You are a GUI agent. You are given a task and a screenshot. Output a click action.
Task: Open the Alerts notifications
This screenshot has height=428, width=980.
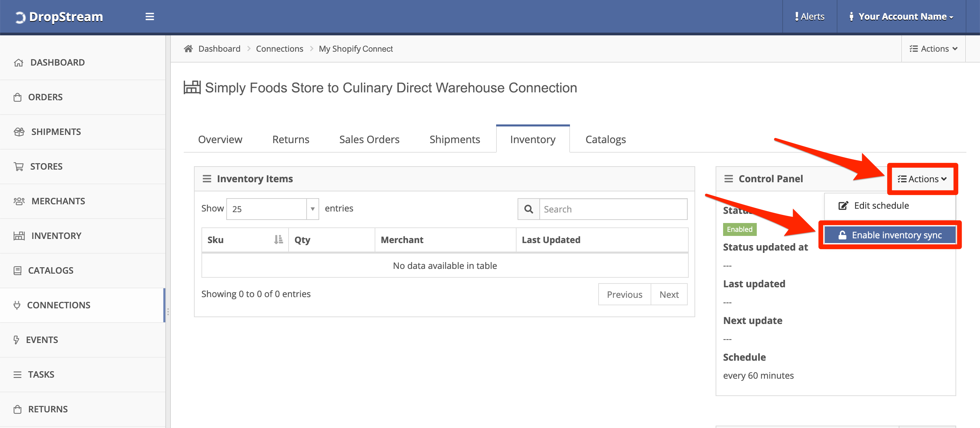[810, 17]
